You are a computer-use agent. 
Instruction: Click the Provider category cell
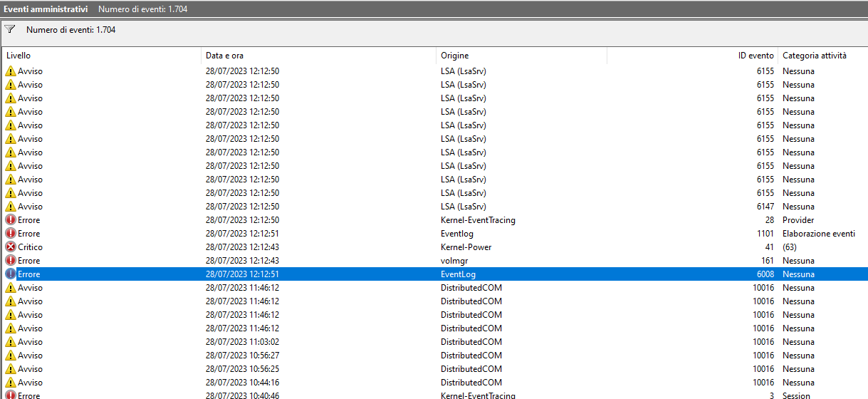pos(798,220)
